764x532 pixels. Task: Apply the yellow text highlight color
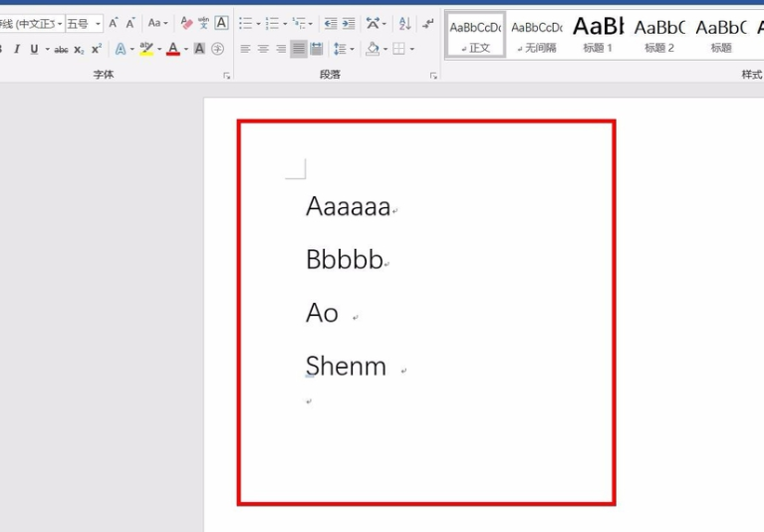(146, 49)
